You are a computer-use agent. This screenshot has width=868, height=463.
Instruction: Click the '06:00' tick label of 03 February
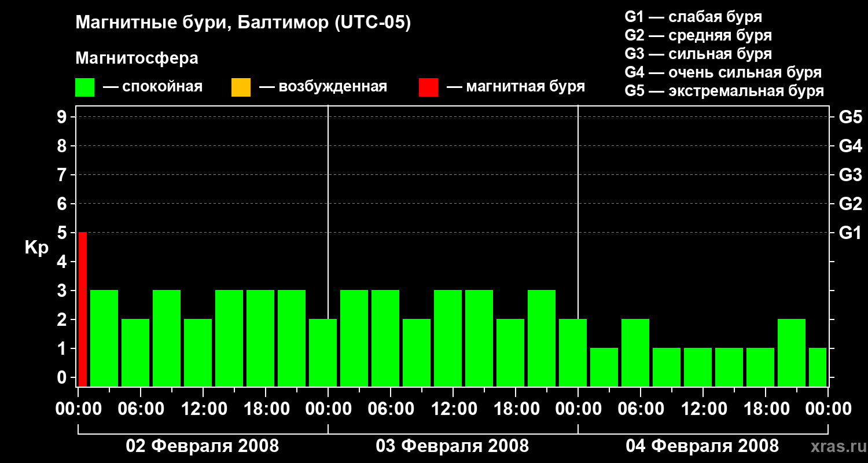[x=390, y=409]
